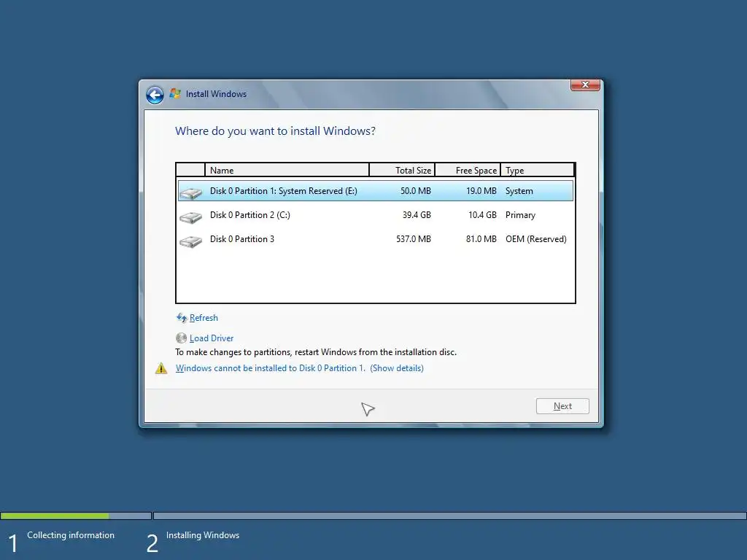Click the Load Driver disc icon
The width and height of the screenshot is (747, 560).
pyautogui.click(x=181, y=338)
